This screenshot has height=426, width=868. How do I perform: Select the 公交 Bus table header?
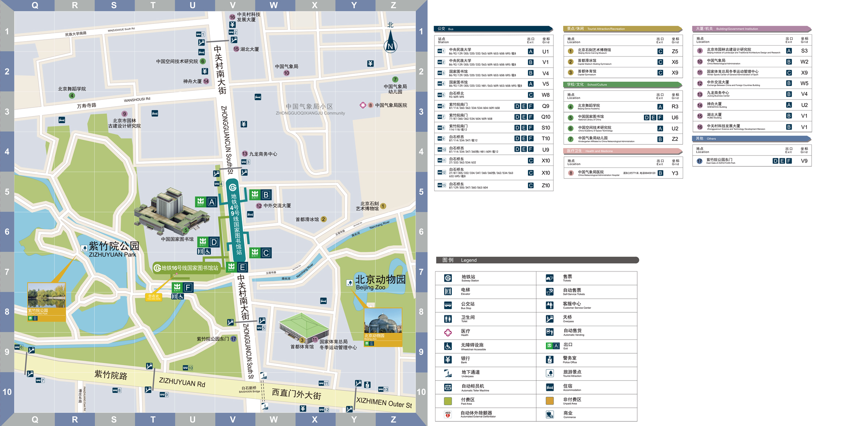click(493, 29)
